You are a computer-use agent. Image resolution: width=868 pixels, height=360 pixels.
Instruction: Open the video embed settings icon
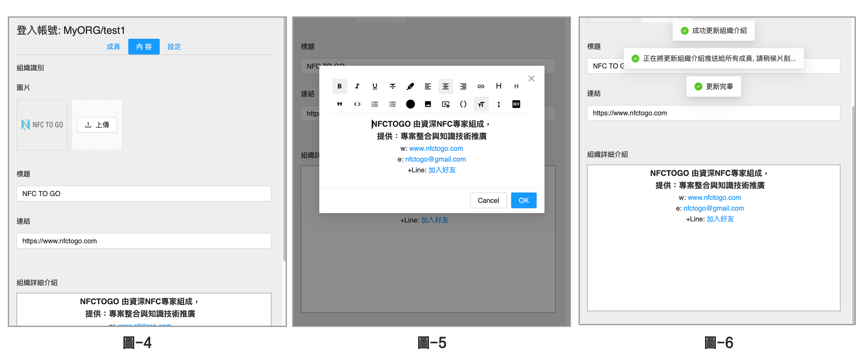tap(445, 104)
